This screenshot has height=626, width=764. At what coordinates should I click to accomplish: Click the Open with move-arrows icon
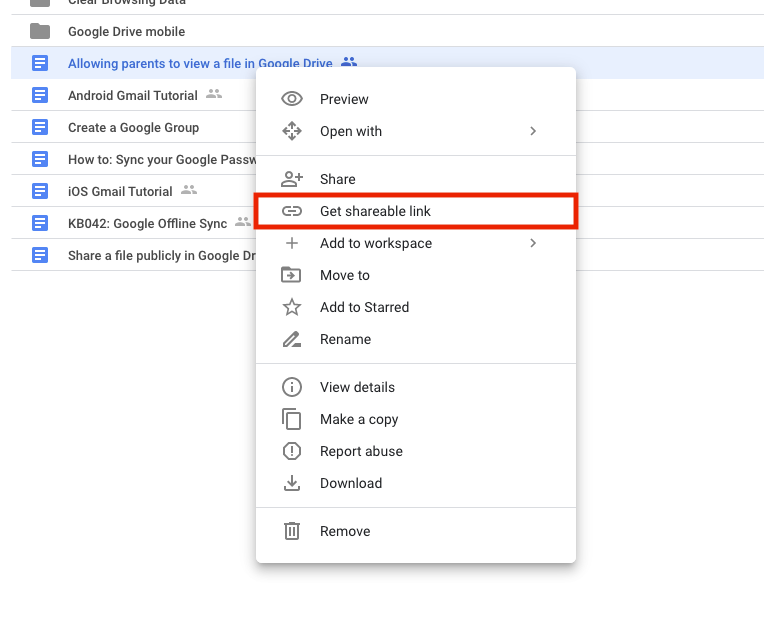coord(291,131)
